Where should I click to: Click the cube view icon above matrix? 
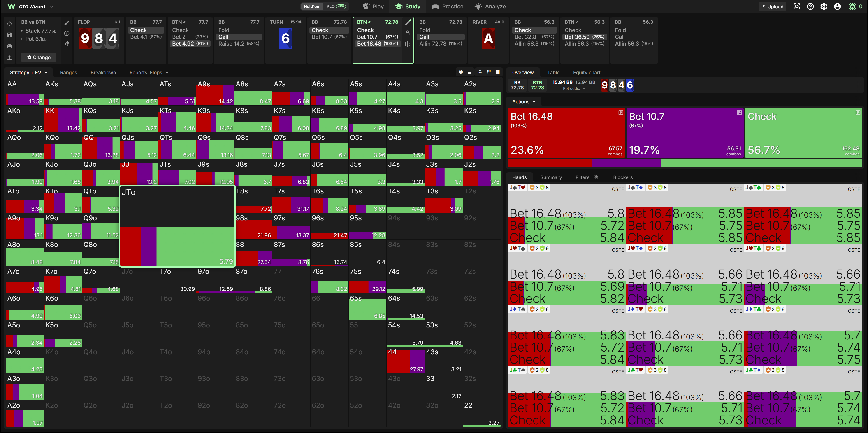(x=461, y=72)
